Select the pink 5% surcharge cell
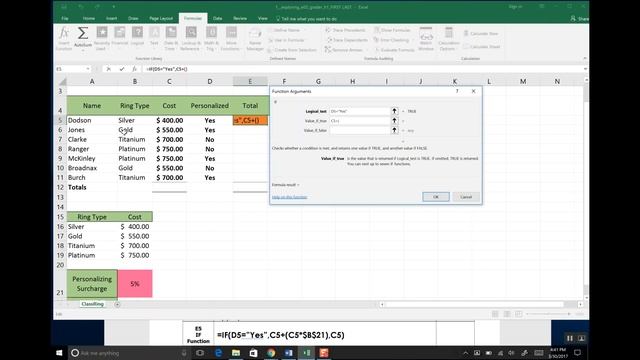 tap(135, 284)
